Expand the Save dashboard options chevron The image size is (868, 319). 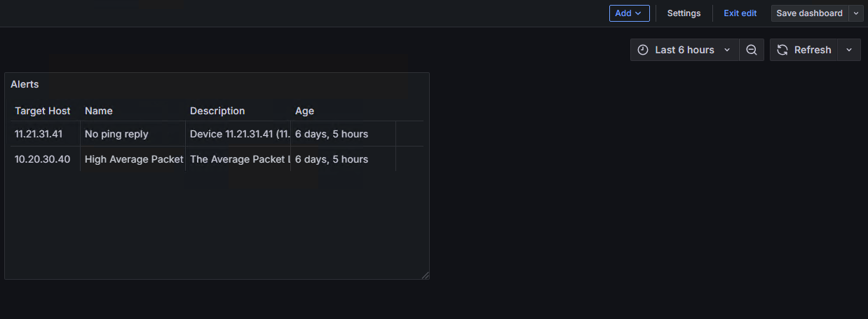point(856,13)
